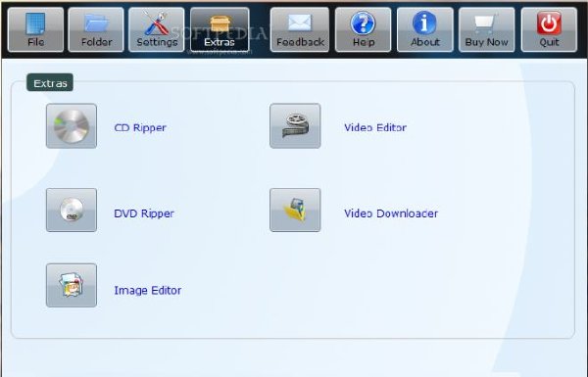Open Help with the question mark button
Screen dimensions: 588x377
pyautogui.click(x=363, y=29)
